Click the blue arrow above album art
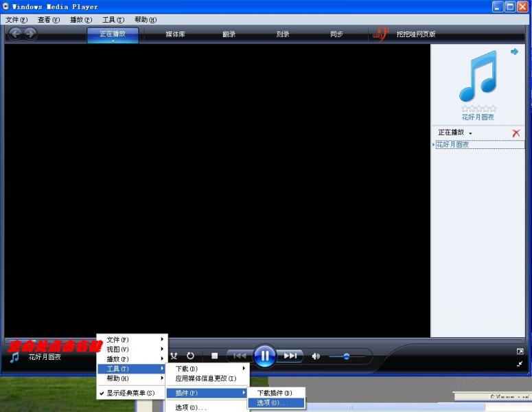The image size is (532, 412). click(x=514, y=51)
